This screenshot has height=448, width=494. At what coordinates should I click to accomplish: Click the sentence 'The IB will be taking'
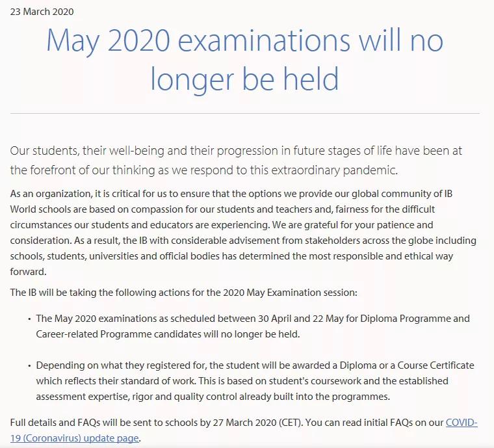(x=184, y=293)
